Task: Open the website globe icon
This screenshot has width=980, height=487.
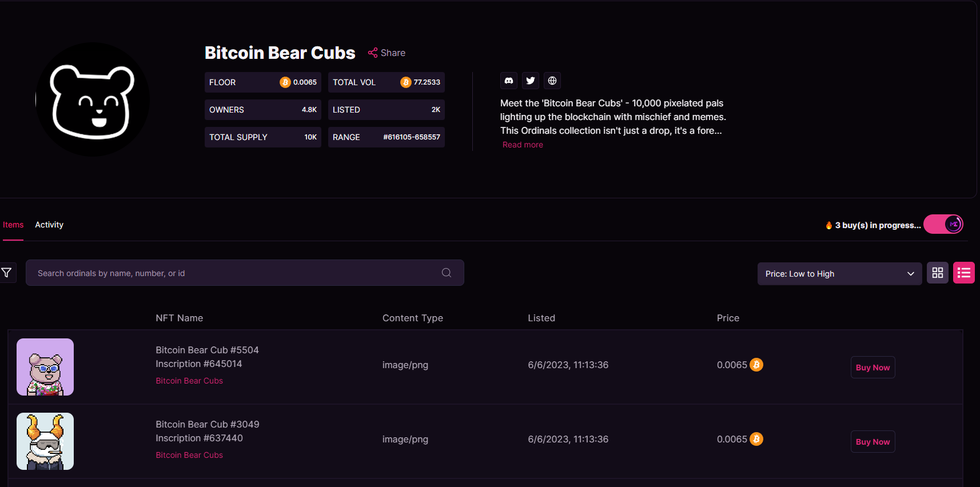Action: tap(552, 81)
